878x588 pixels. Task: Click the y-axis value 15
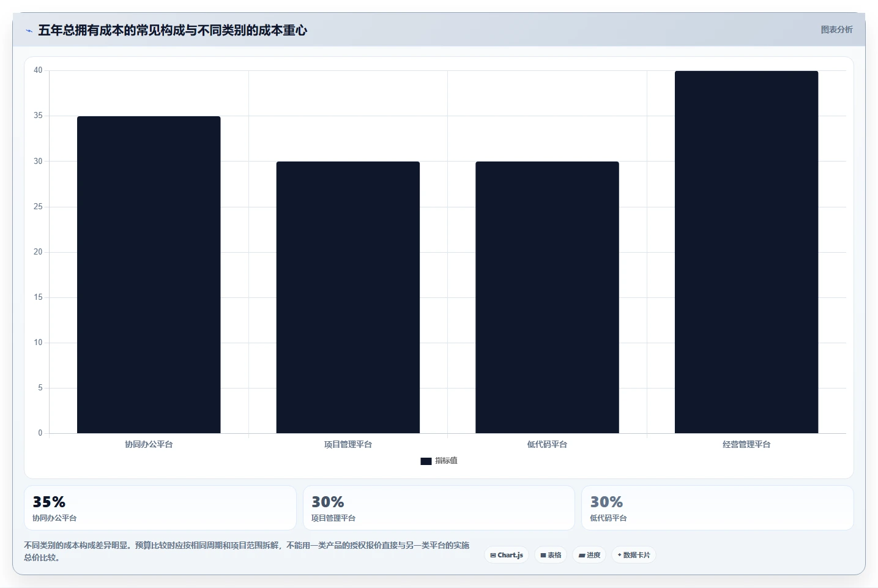(x=38, y=297)
